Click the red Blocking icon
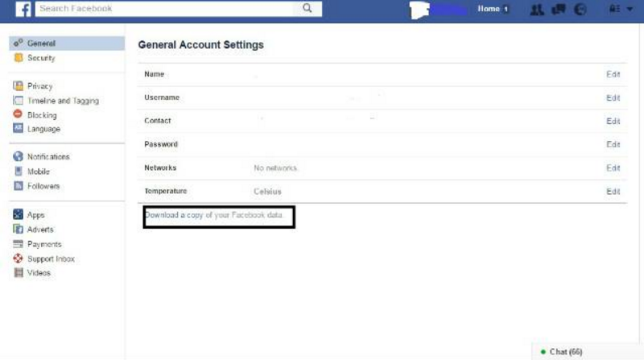Viewport: 644px width, 360px height. pos(18,114)
